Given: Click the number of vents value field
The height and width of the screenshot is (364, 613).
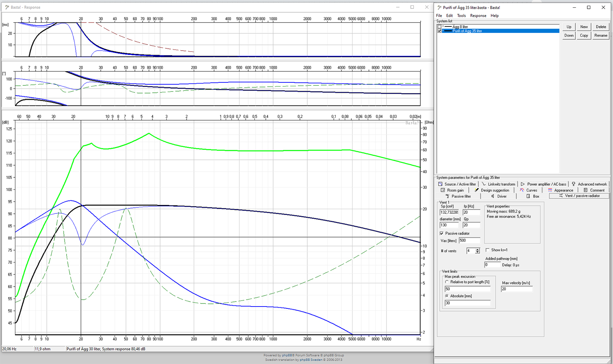Looking at the screenshot, I should tap(470, 251).
